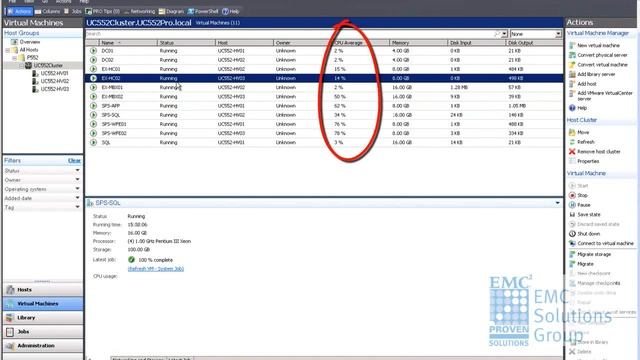Open the Diagram toolbar view

(171, 11)
